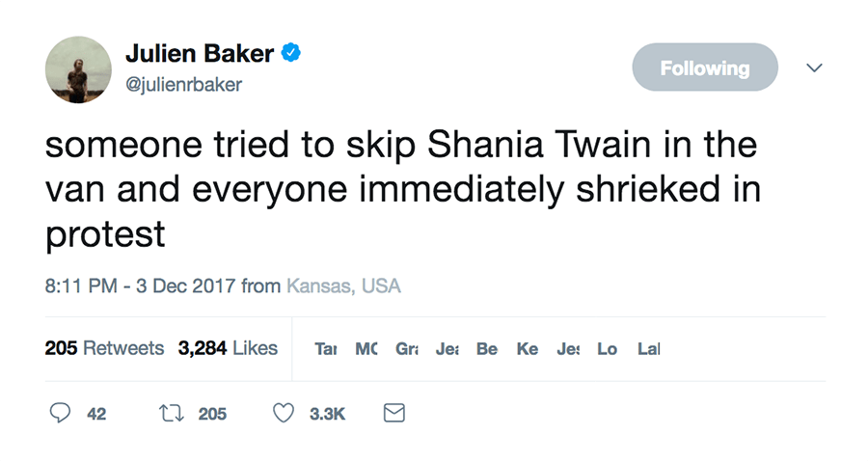Click the Kansas, USA location link

[x=343, y=286]
